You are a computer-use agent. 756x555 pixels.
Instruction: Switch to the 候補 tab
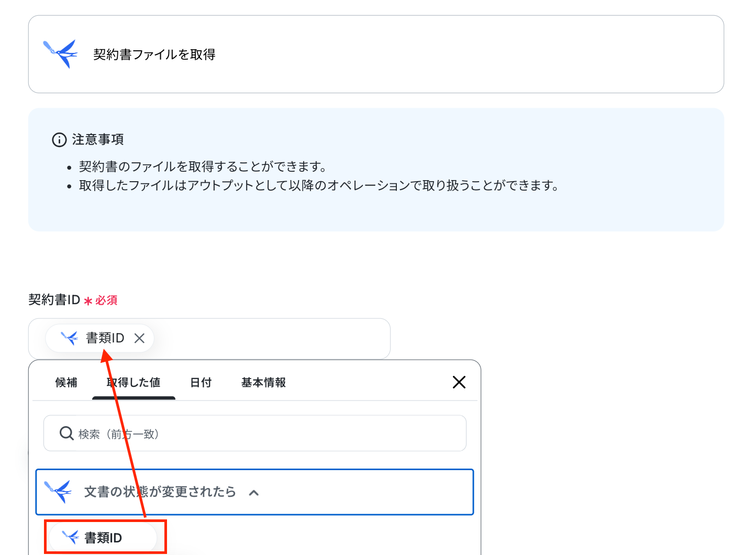(66, 383)
